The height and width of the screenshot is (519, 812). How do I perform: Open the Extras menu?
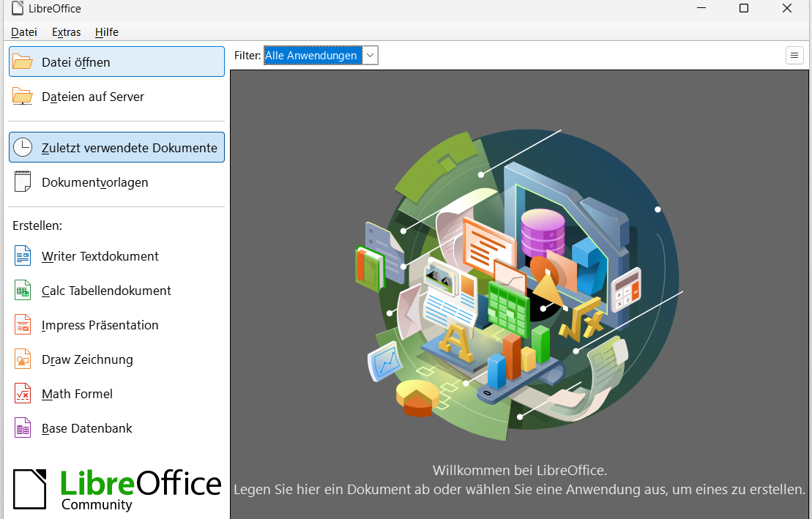pos(66,32)
